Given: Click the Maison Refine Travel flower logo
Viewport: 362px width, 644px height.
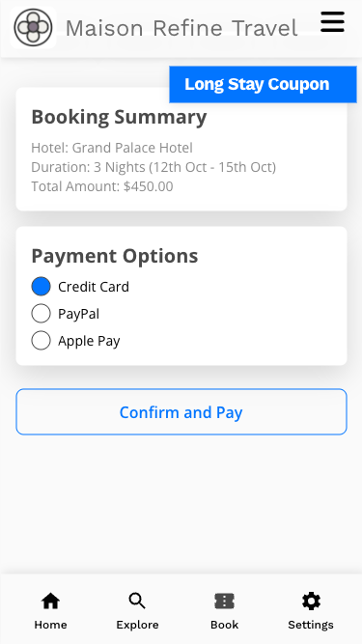Looking at the screenshot, I should (x=33, y=28).
